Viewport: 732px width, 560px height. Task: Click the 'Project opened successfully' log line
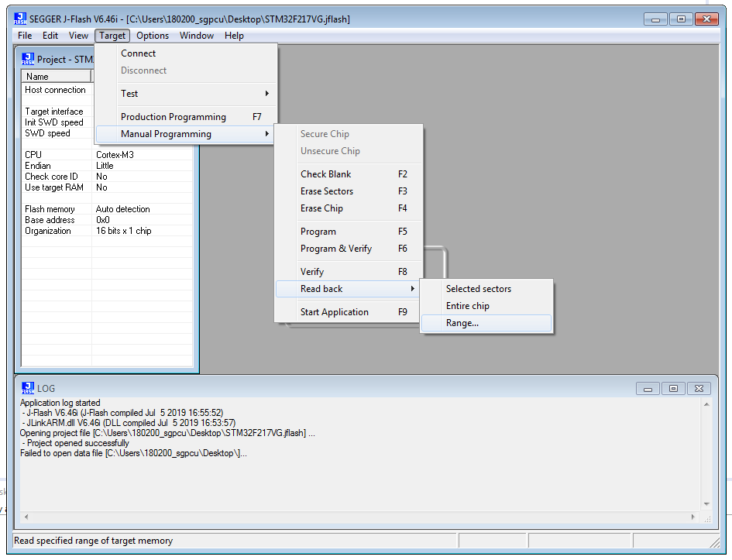75,443
